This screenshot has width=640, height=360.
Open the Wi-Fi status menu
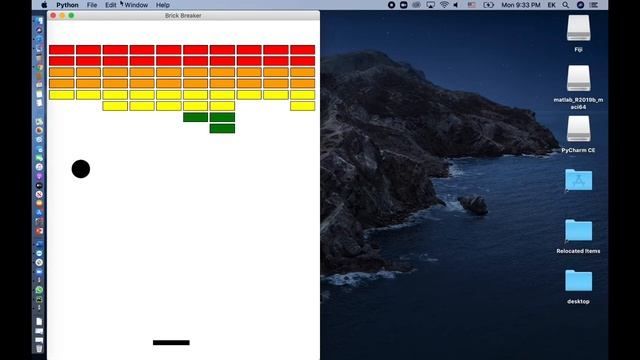444,5
